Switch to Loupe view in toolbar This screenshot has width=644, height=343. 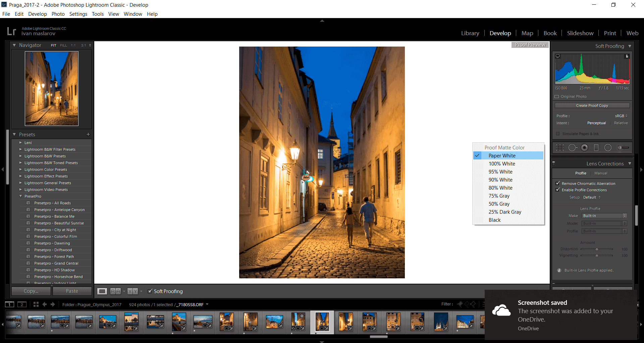pos(102,291)
